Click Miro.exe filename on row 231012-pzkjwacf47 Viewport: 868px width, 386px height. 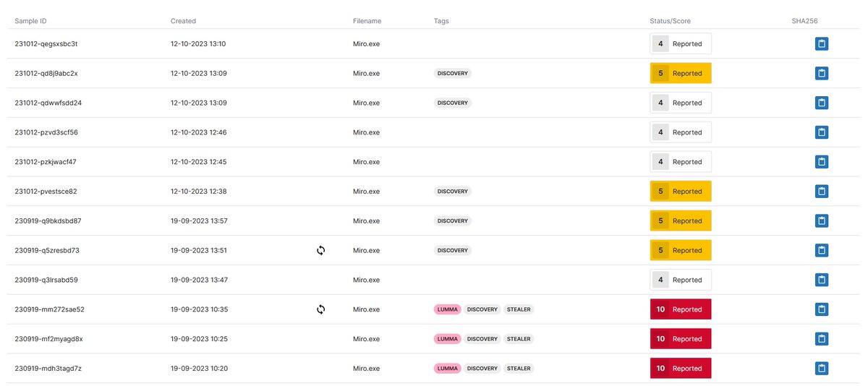(x=366, y=162)
